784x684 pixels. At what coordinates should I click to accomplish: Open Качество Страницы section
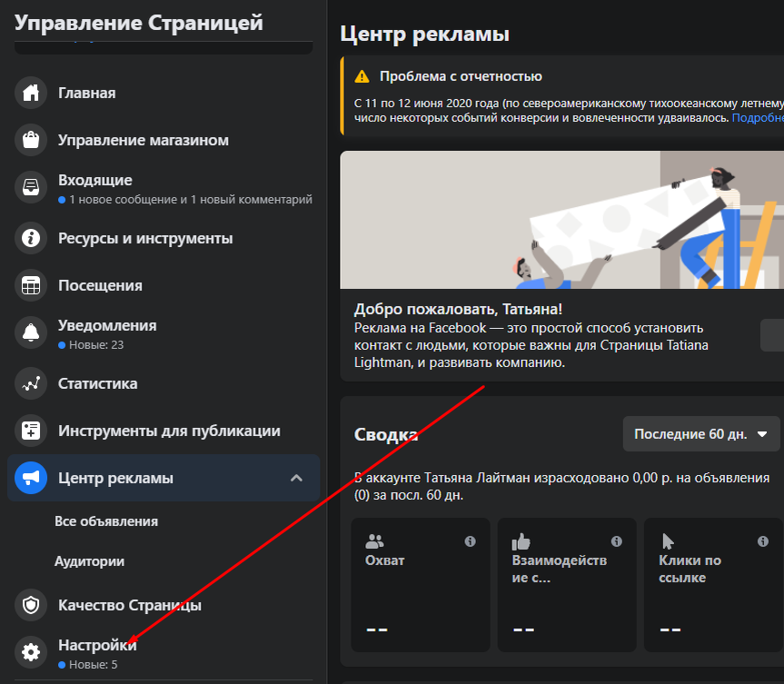pyautogui.click(x=164, y=605)
